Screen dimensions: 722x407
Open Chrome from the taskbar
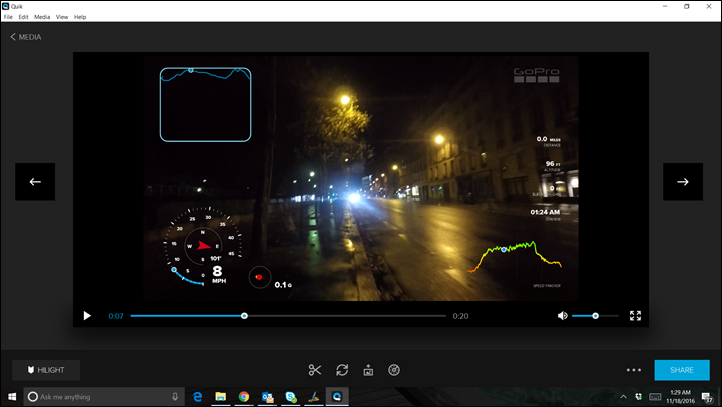244,397
